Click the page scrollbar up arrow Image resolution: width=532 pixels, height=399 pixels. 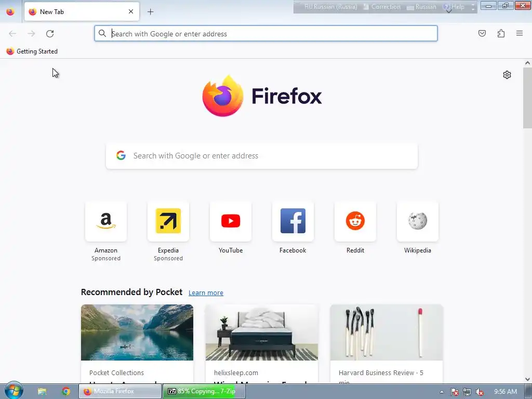(527, 63)
